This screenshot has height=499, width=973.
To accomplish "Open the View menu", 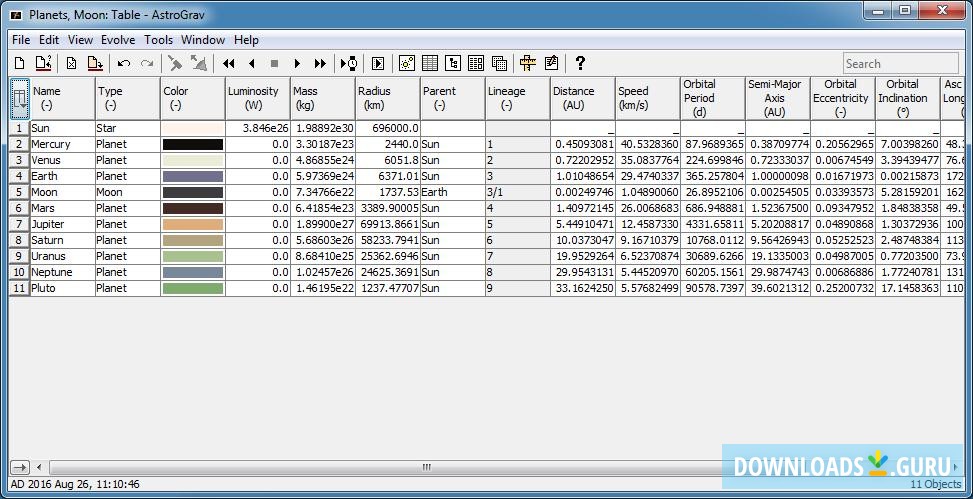I will [80, 40].
